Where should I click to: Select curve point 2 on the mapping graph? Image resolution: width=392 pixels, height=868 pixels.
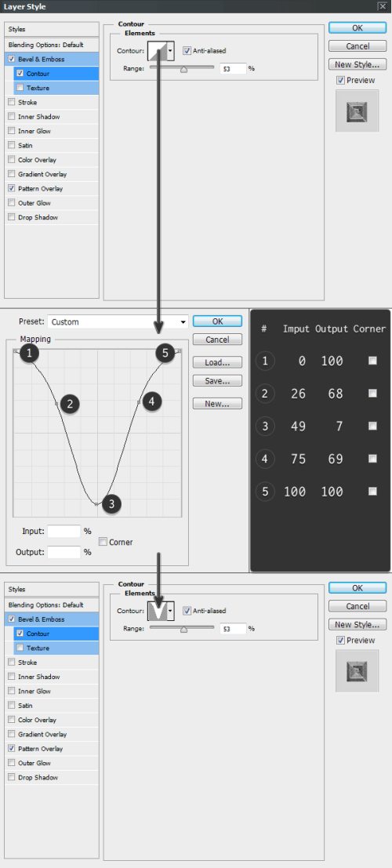(x=57, y=405)
